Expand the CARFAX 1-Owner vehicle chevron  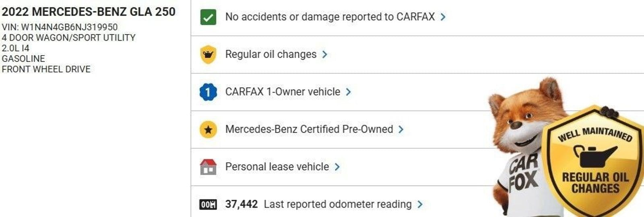pos(349,92)
